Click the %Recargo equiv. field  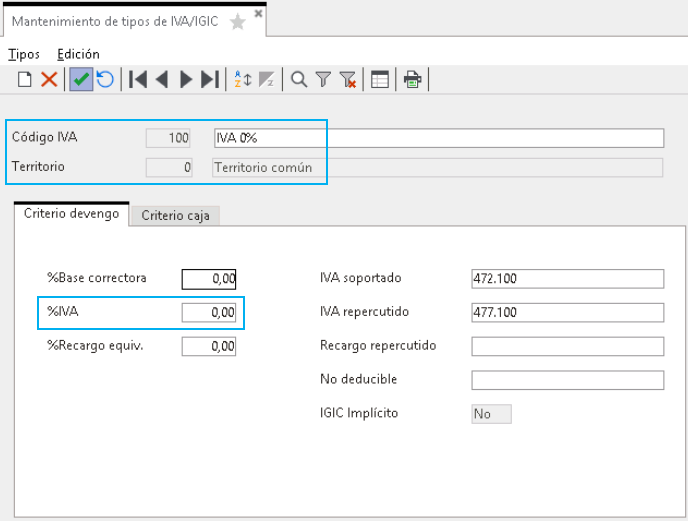pos(209,346)
